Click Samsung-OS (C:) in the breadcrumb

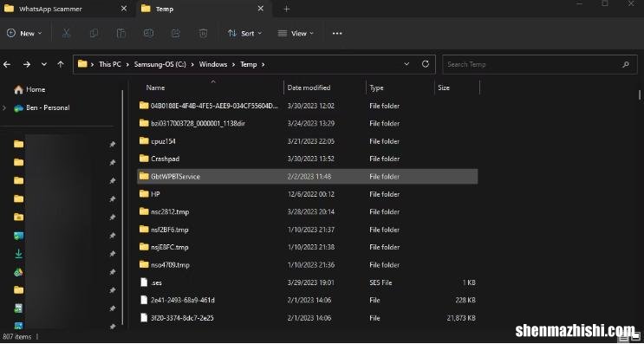[160, 64]
